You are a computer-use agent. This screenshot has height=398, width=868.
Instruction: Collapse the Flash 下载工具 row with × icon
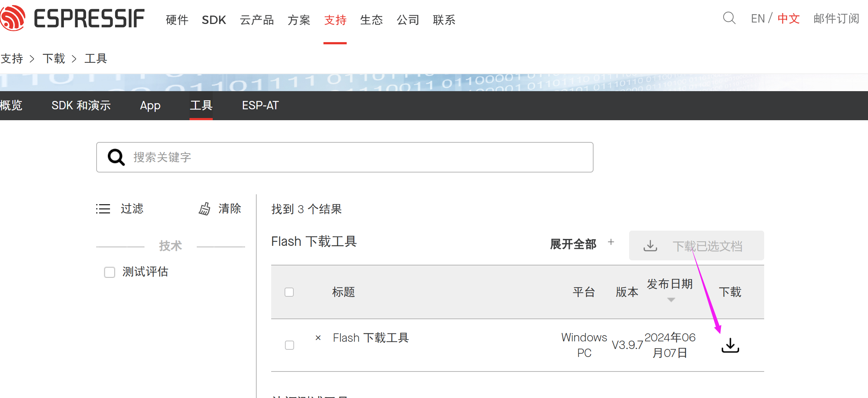[x=318, y=338]
